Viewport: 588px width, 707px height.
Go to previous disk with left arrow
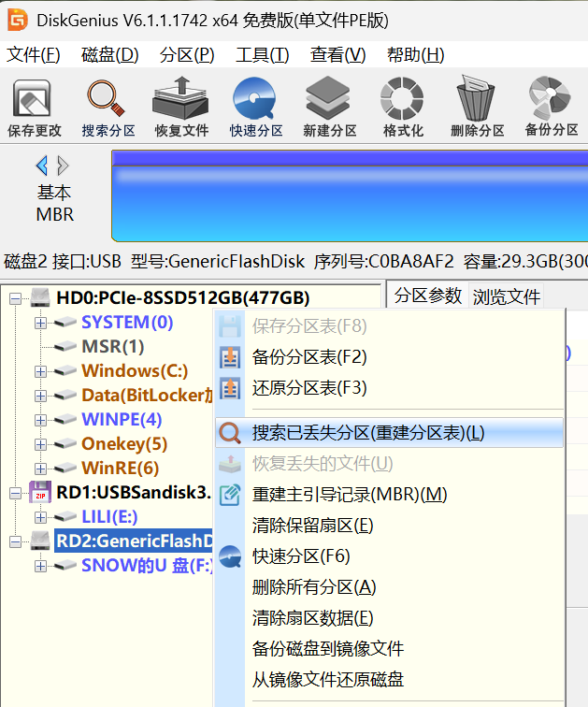point(42,166)
